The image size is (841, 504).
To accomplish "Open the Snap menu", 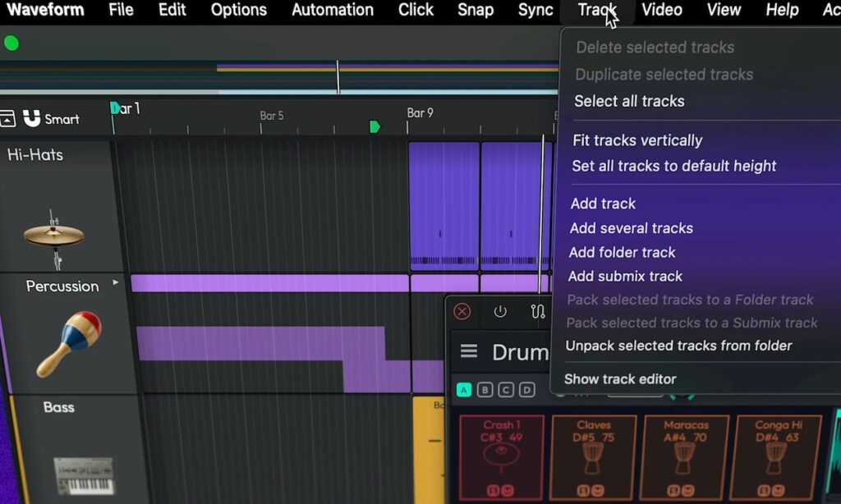I will click(476, 10).
